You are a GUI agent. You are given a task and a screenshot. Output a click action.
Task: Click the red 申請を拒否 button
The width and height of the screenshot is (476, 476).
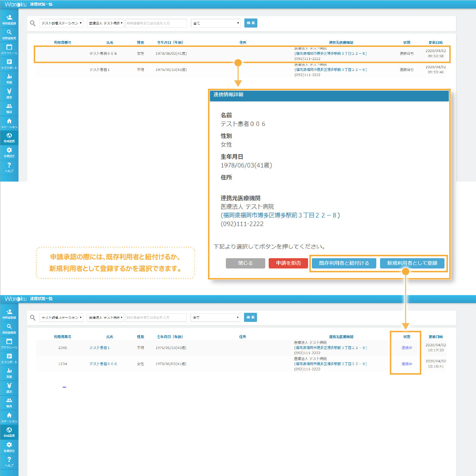(x=288, y=263)
